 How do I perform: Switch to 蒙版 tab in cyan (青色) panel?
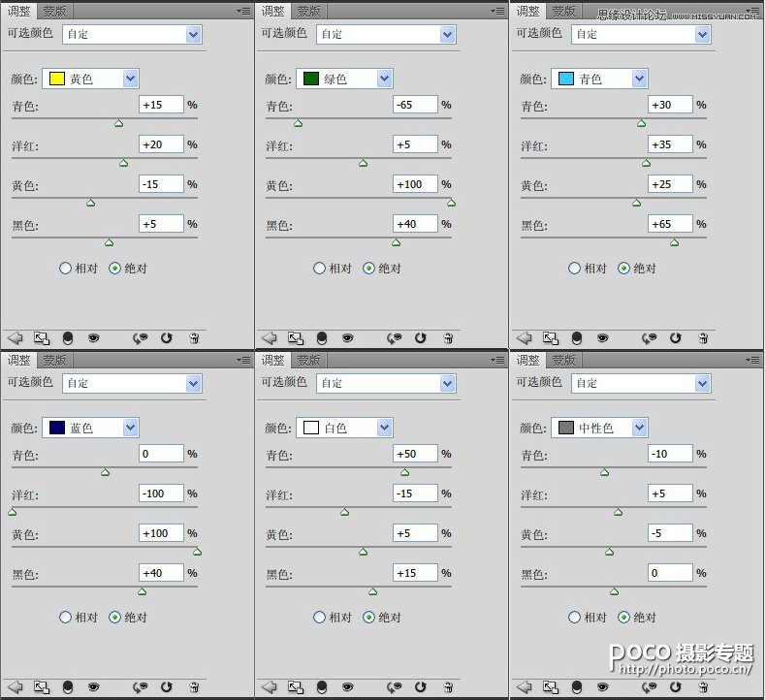(x=563, y=11)
